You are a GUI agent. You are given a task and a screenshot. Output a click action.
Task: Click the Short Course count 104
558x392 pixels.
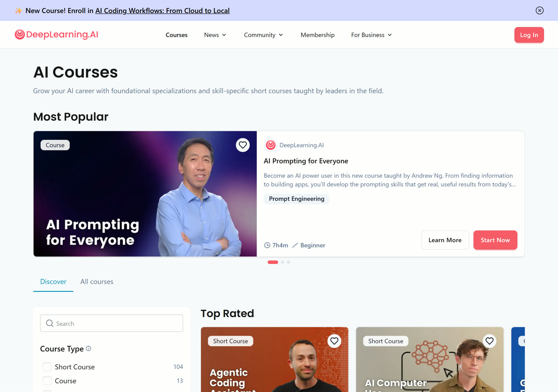click(178, 367)
